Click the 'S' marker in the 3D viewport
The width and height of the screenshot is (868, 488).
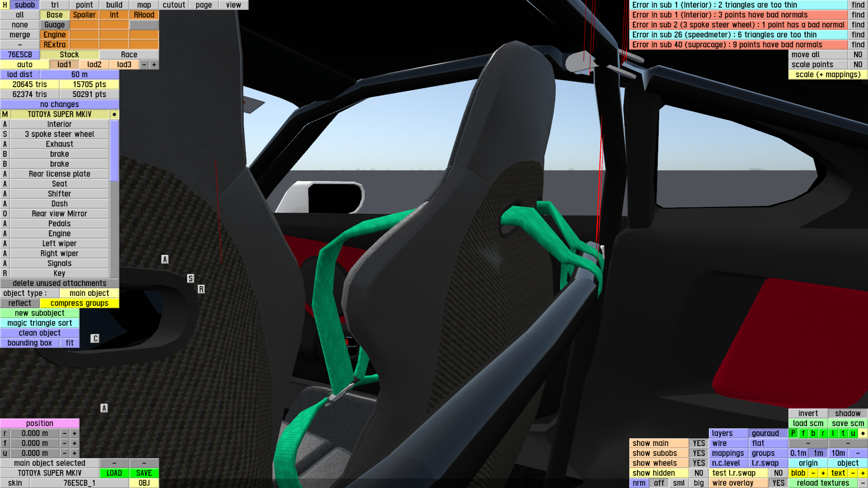tap(190, 278)
